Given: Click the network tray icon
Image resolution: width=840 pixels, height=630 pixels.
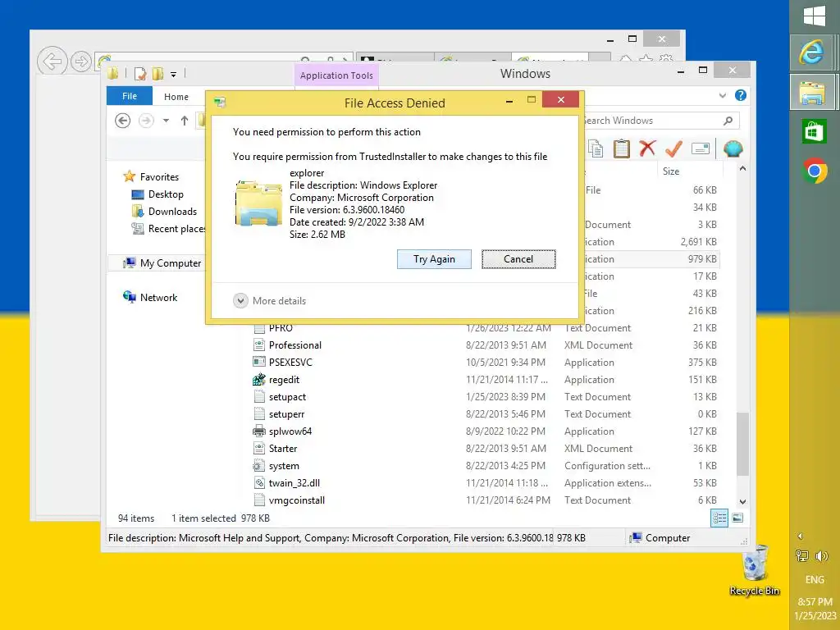Looking at the screenshot, I should 802,556.
